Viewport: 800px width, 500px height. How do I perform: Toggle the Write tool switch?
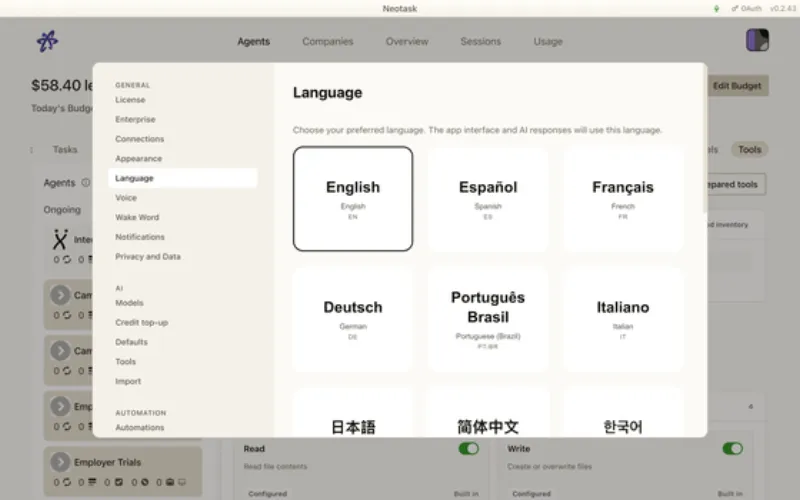click(732, 448)
